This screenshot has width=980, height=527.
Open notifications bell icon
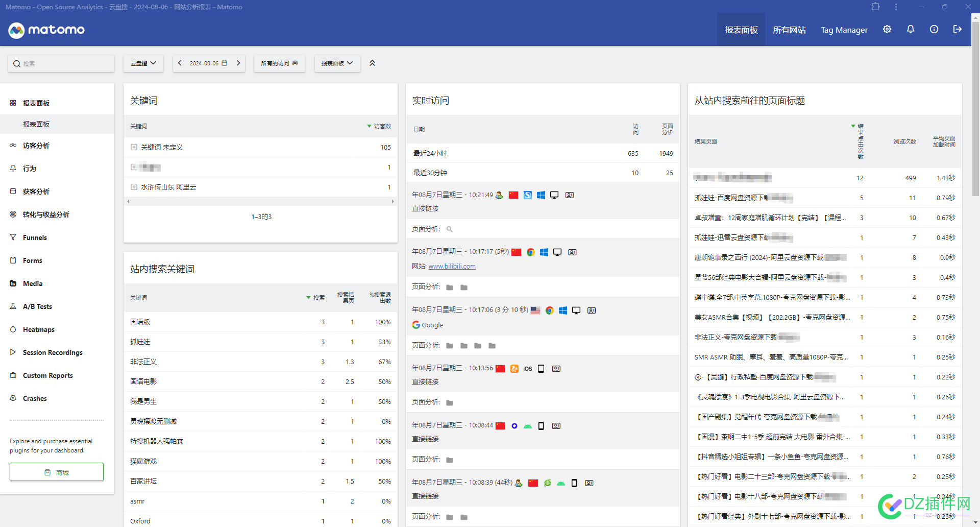[x=911, y=30]
